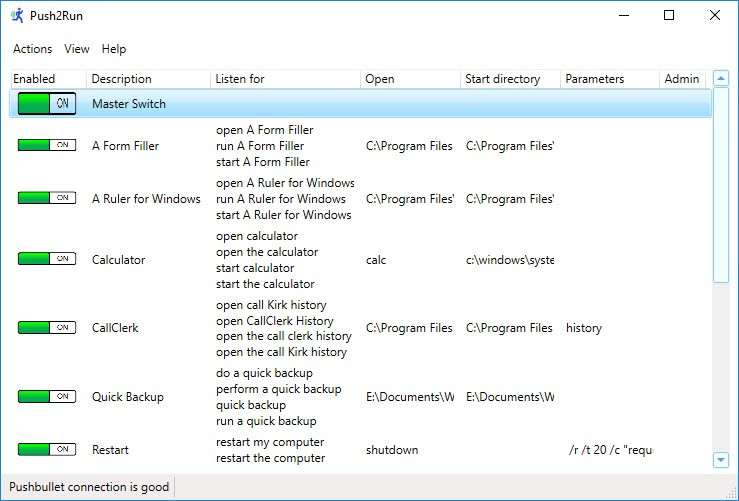Click the 'shutdown' Open cell
739x501 pixels.
(x=392, y=450)
